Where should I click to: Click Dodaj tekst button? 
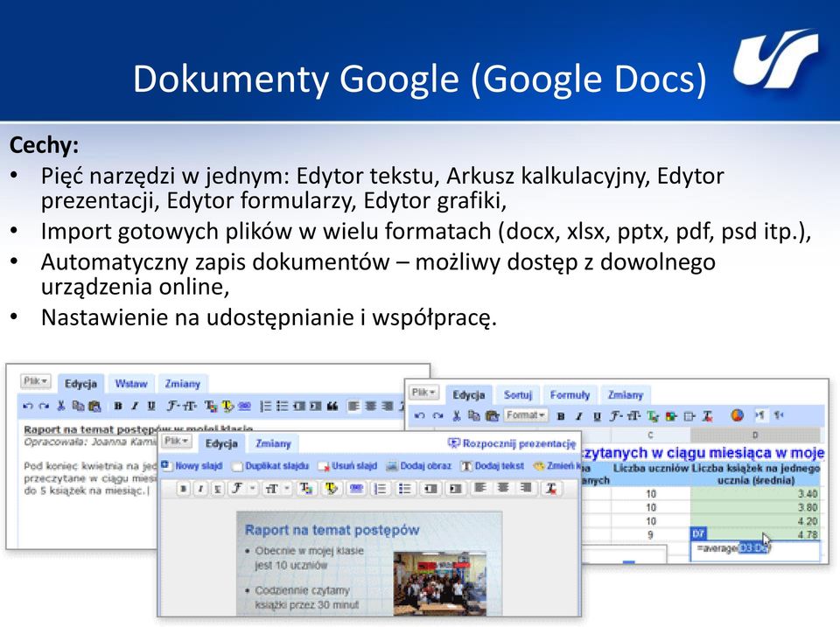coord(493,466)
